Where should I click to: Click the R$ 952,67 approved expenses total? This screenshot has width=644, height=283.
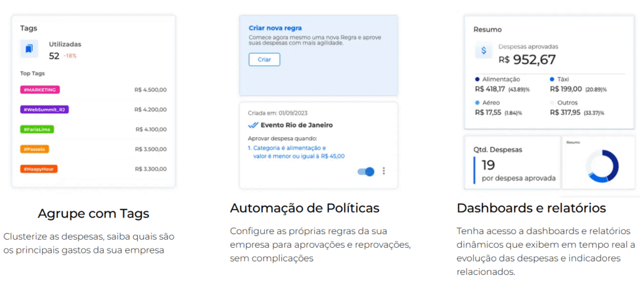[x=527, y=59]
